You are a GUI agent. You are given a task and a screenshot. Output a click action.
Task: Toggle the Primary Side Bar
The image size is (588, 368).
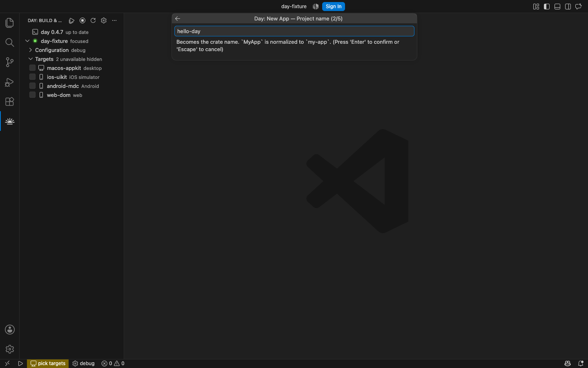pos(547,7)
